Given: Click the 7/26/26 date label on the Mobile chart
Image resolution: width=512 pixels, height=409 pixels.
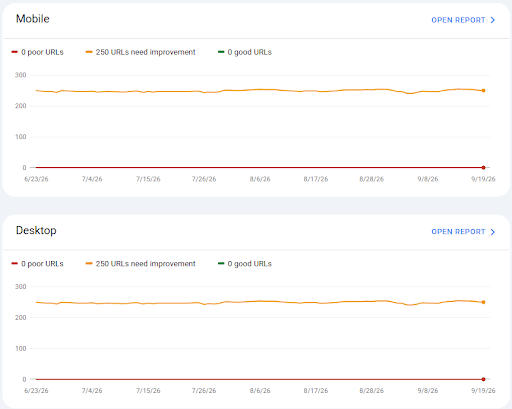Looking at the screenshot, I should tap(204, 179).
